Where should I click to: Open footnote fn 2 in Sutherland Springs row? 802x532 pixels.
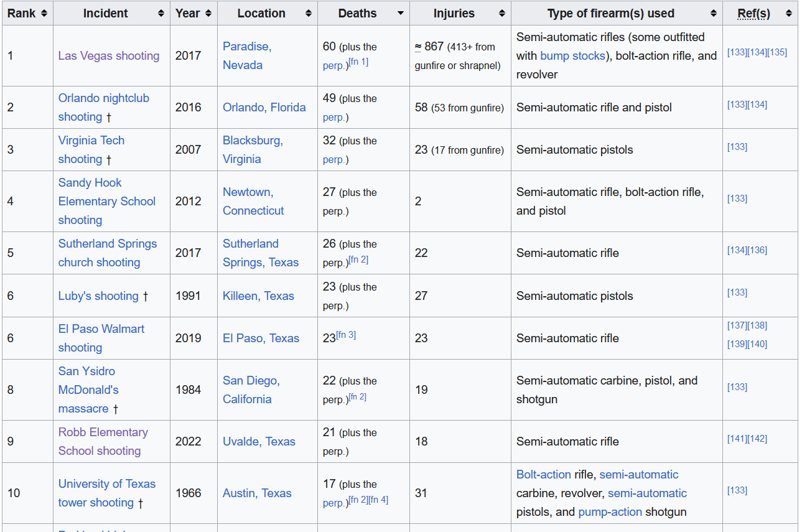[358, 259]
